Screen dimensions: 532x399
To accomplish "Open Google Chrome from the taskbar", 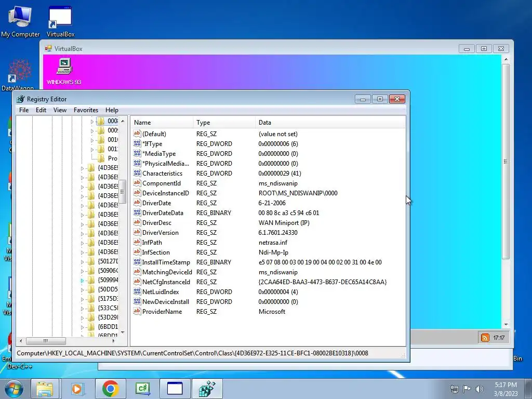I will [110, 389].
